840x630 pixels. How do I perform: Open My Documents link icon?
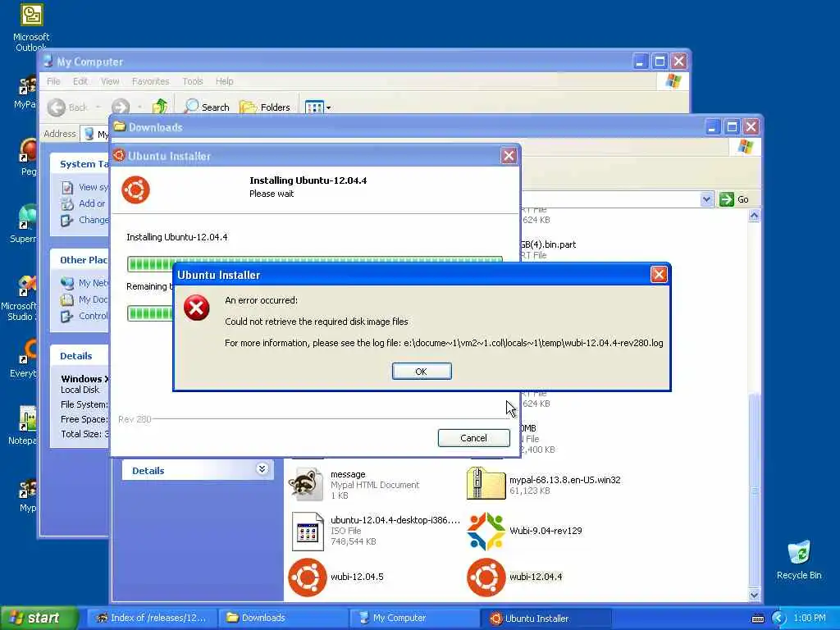67,299
